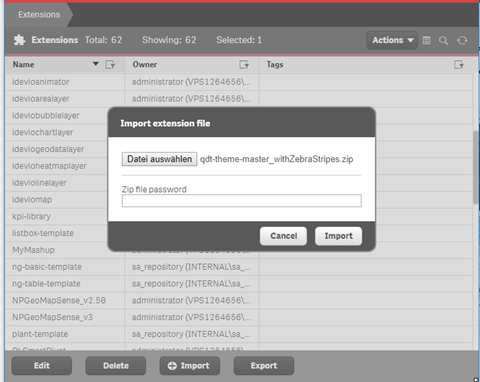Open the Owner column filter icon

point(244,65)
